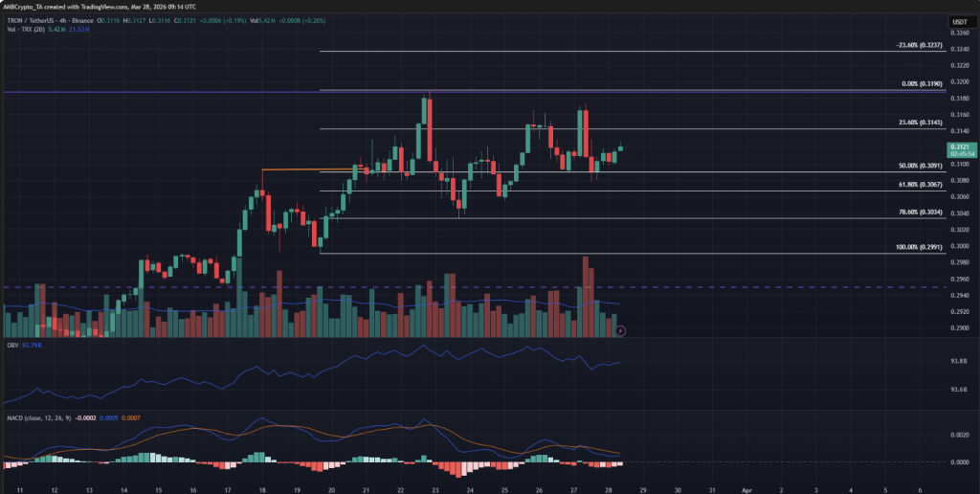The image size is (980, 494).
Task: Click the 0.00% (0.3190) Fibonacci level label
Action: (922, 83)
